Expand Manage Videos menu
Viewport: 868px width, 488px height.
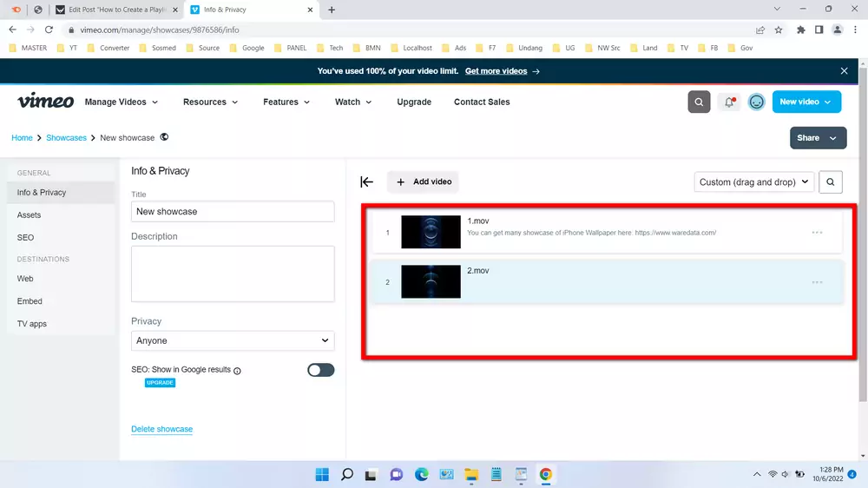coord(122,102)
